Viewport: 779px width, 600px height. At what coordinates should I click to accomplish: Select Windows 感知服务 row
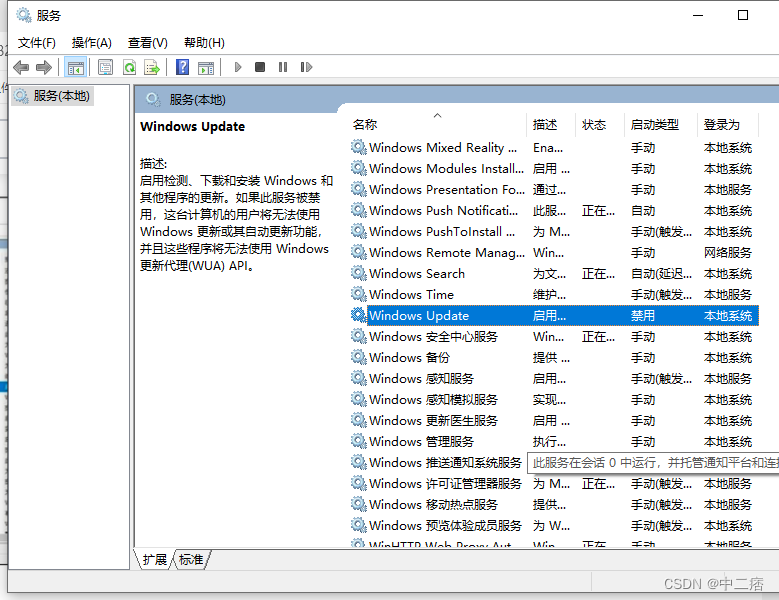[x=554, y=378]
